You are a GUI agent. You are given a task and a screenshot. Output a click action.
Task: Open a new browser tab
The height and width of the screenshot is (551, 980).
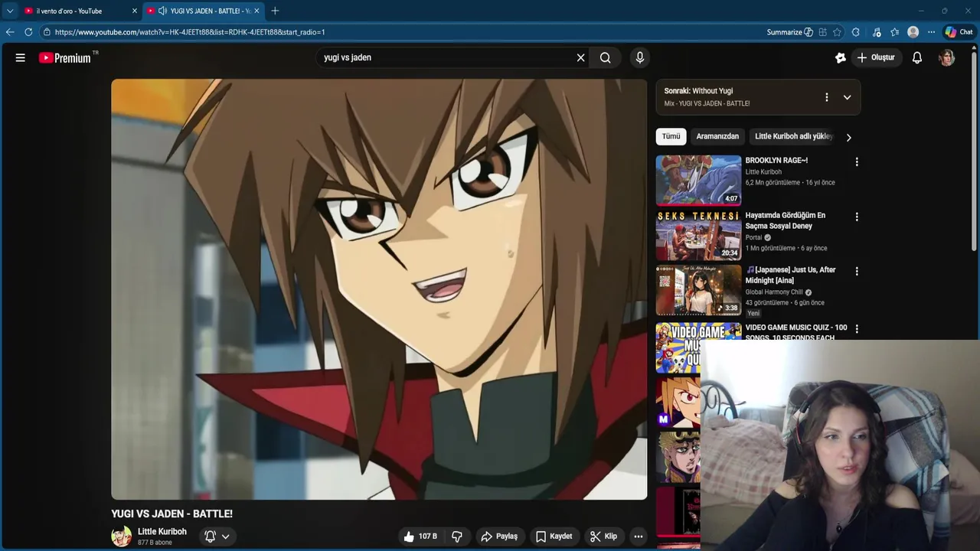click(x=275, y=11)
